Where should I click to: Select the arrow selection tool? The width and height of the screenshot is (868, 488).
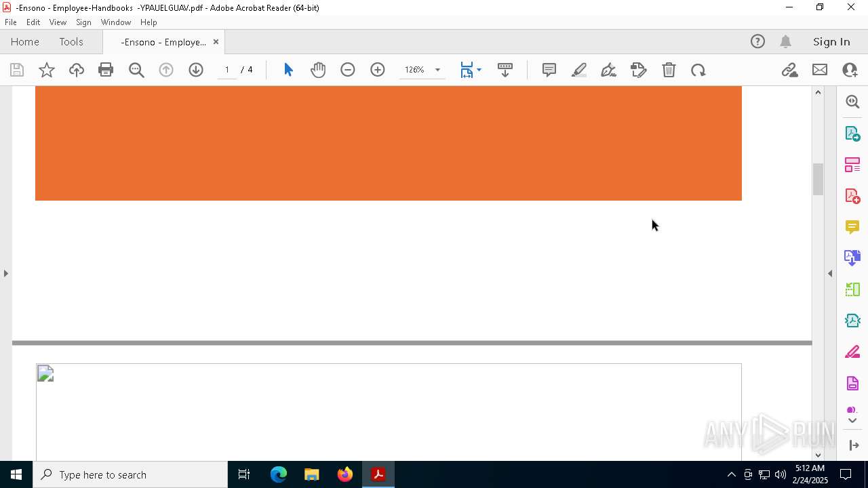click(x=288, y=70)
